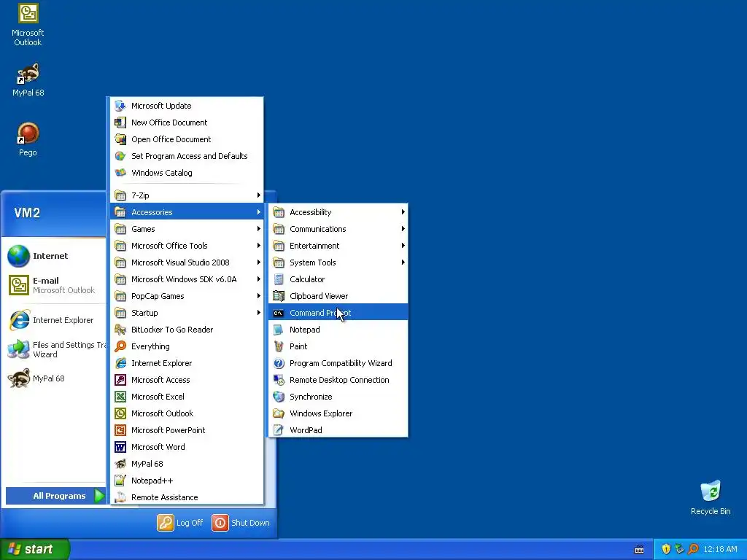The height and width of the screenshot is (560, 747).
Task: Click the Open Office Document icon
Action: pos(120,139)
